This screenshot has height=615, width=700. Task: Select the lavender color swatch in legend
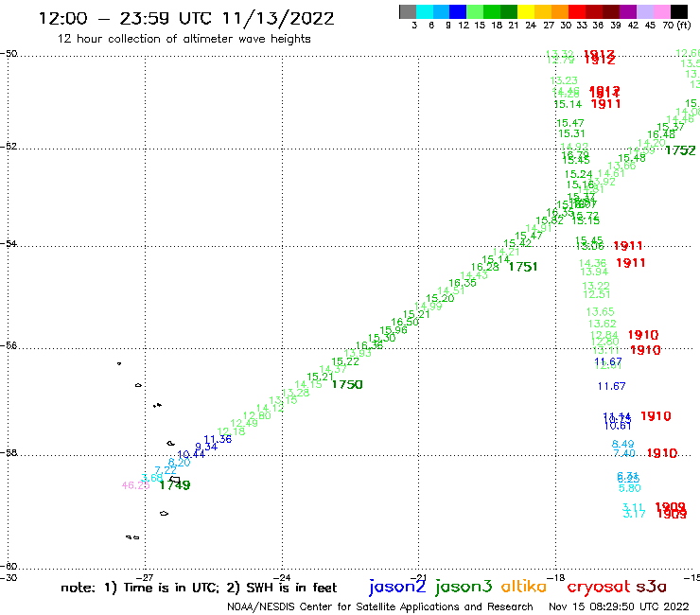[645, 11]
